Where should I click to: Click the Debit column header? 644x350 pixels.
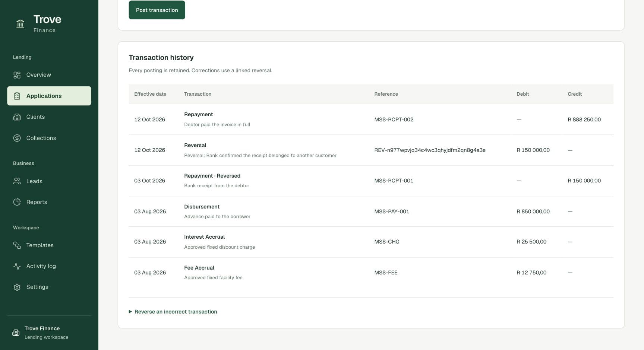[x=523, y=94]
